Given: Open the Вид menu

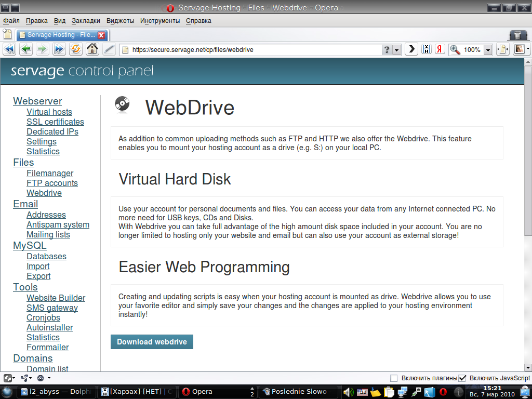Looking at the screenshot, I should coord(60,21).
